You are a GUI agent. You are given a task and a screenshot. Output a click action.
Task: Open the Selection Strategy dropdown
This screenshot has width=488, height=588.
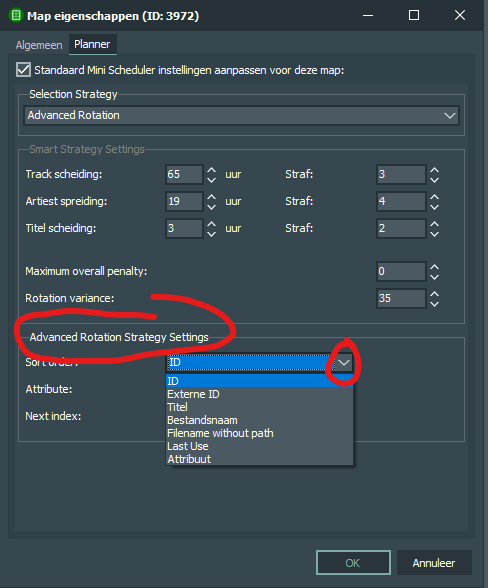242,116
